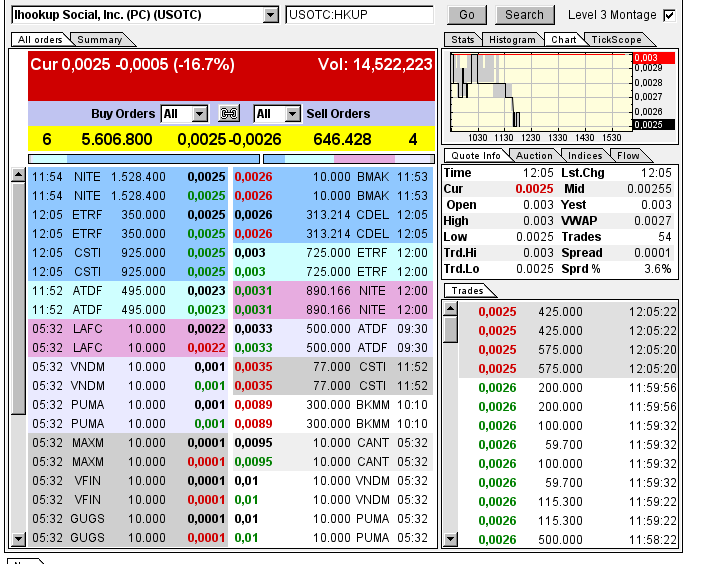
Task: Expand the Buy Orders filter dropdown
Action: [x=199, y=114]
